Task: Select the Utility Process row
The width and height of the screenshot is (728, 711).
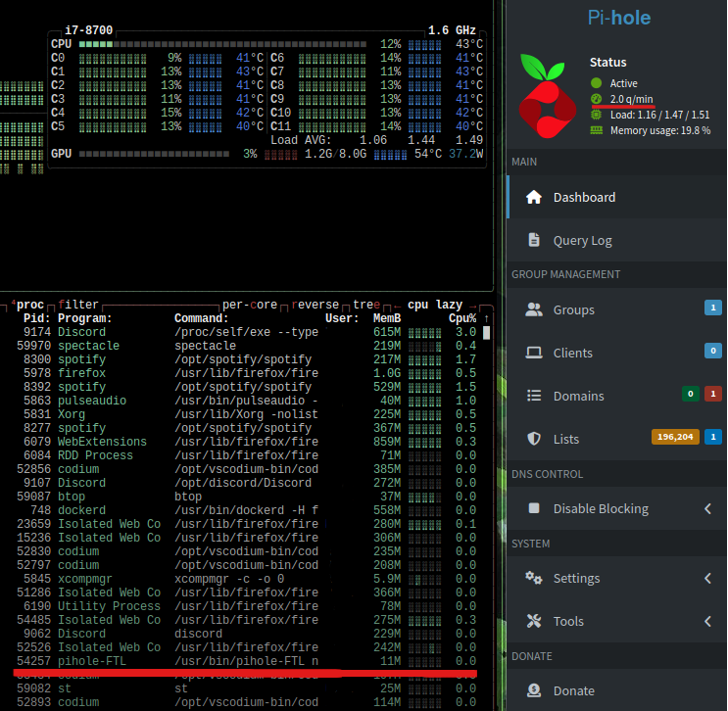Action: (246, 606)
